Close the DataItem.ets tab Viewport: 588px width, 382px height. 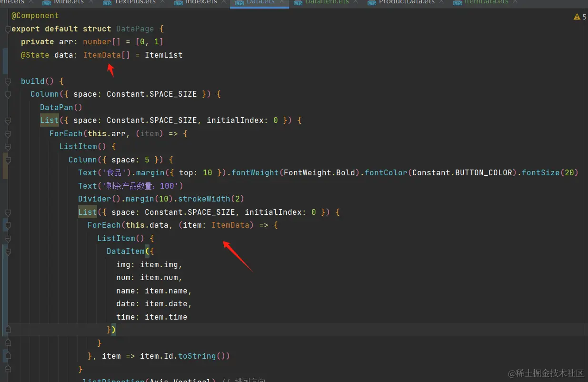click(x=356, y=2)
